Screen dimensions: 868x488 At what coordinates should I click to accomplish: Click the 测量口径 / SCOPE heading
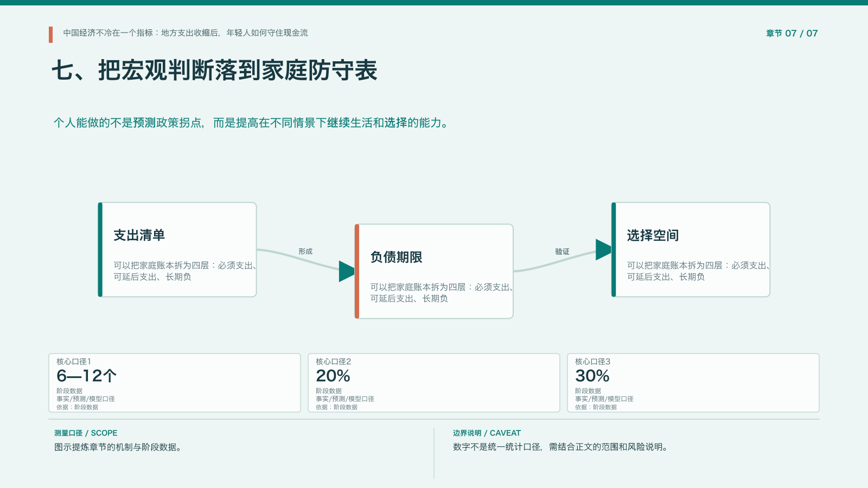[x=86, y=433]
